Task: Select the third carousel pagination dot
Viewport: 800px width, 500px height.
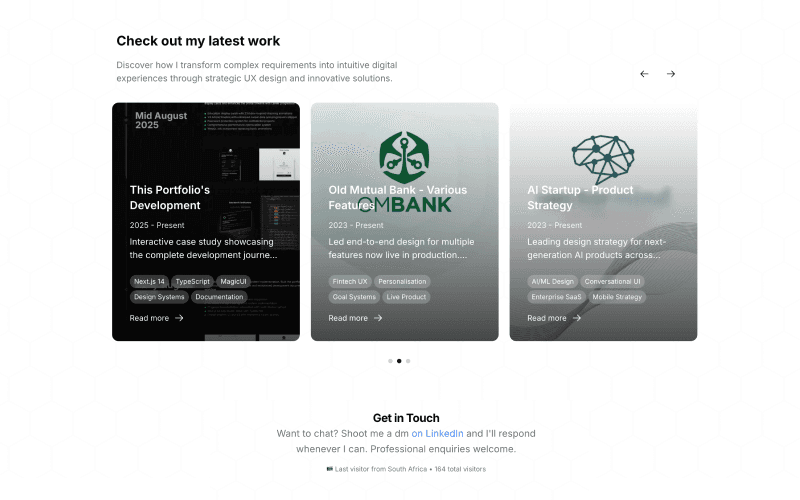Action: [x=408, y=361]
